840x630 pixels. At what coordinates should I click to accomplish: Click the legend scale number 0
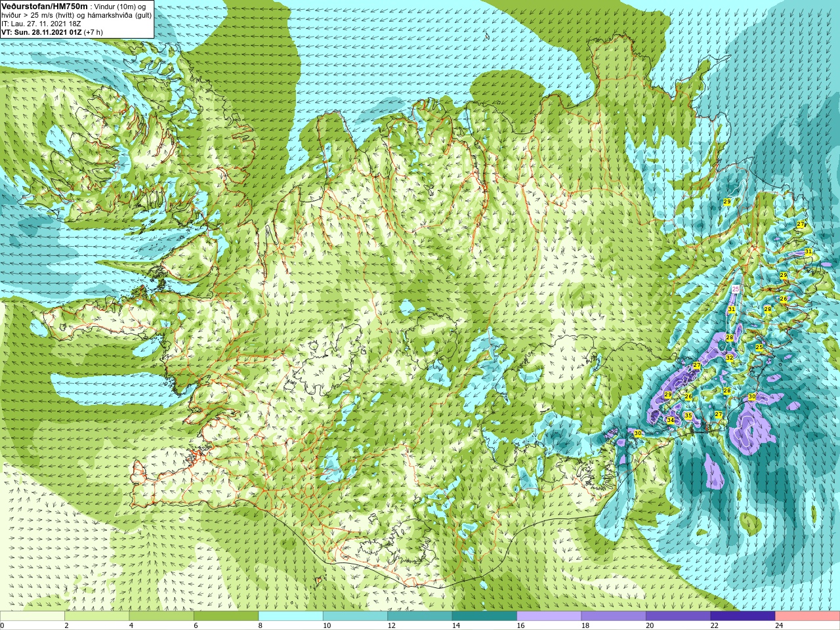pos(3,625)
